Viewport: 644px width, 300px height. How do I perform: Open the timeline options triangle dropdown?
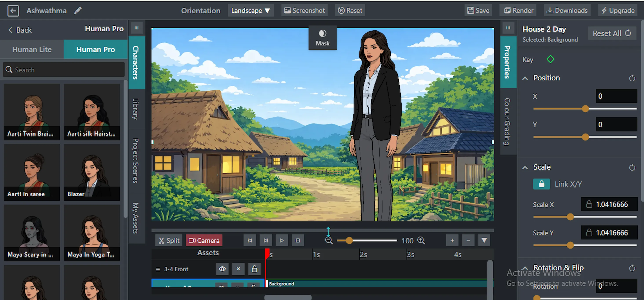point(484,240)
